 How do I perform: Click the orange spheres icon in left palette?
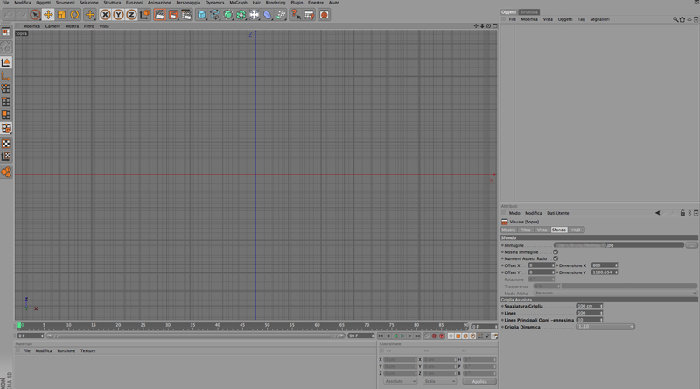coord(6,172)
